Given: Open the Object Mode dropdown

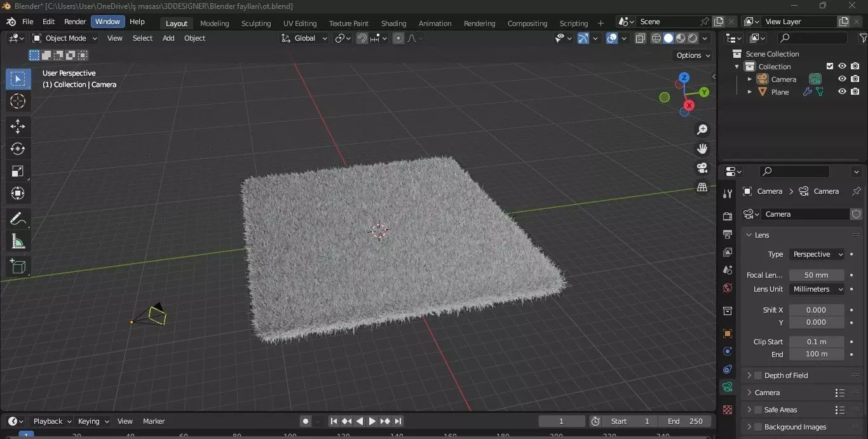Looking at the screenshot, I should (64, 38).
